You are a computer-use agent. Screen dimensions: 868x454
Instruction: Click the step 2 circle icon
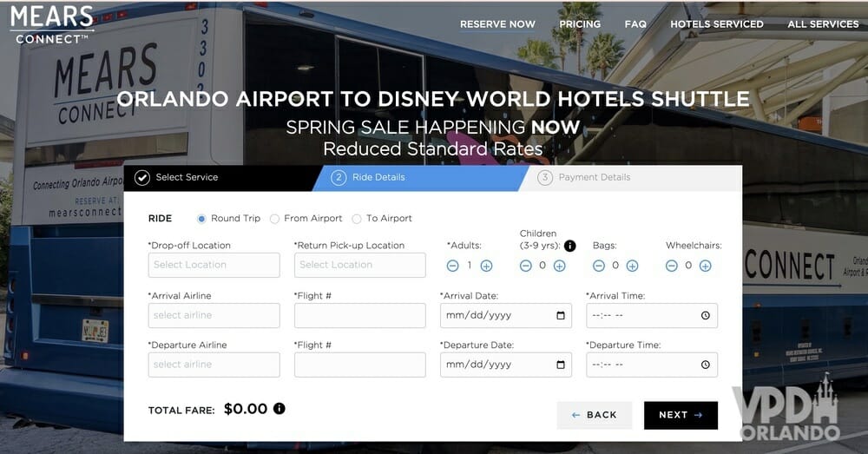pos(339,178)
